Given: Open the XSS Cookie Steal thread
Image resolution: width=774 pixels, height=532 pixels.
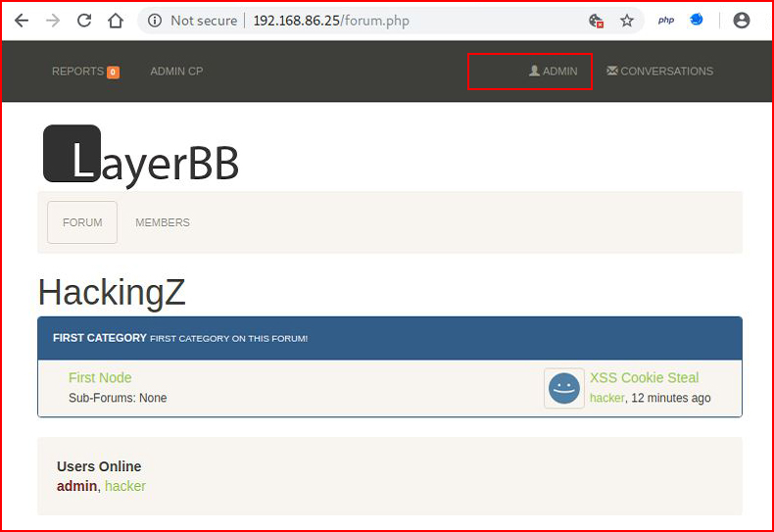Looking at the screenshot, I should click(x=644, y=377).
